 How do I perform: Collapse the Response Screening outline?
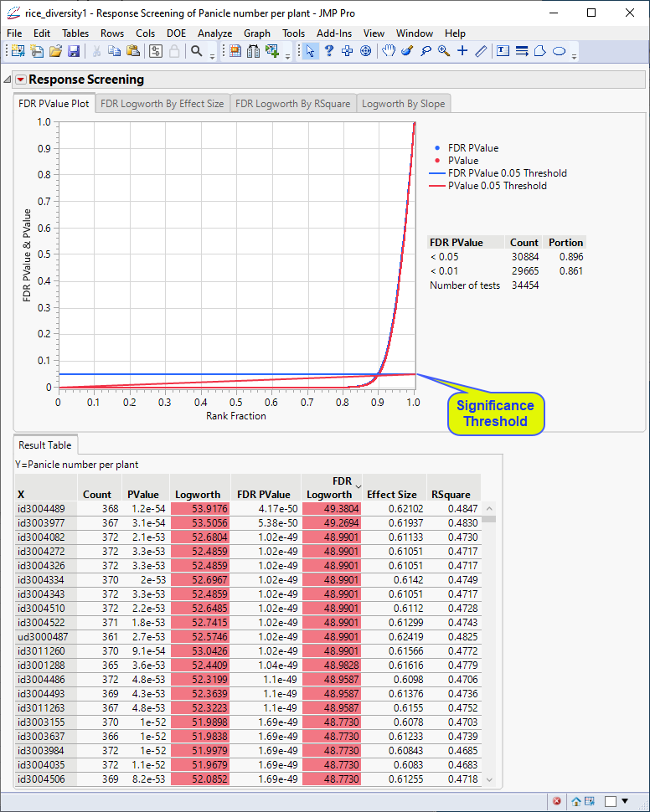(8, 80)
